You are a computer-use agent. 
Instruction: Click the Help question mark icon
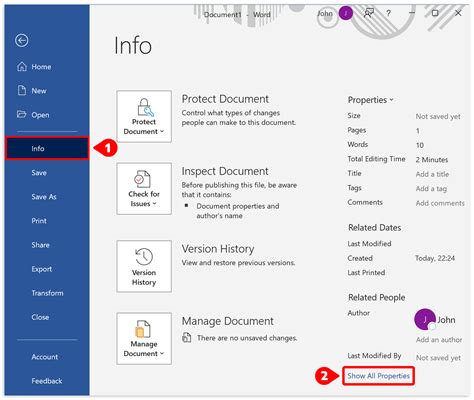388,13
